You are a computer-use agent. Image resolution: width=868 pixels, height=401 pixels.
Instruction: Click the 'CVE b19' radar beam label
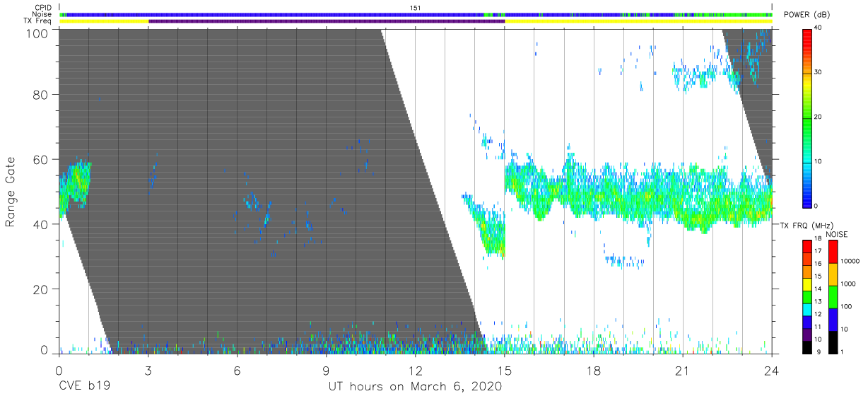tap(84, 387)
